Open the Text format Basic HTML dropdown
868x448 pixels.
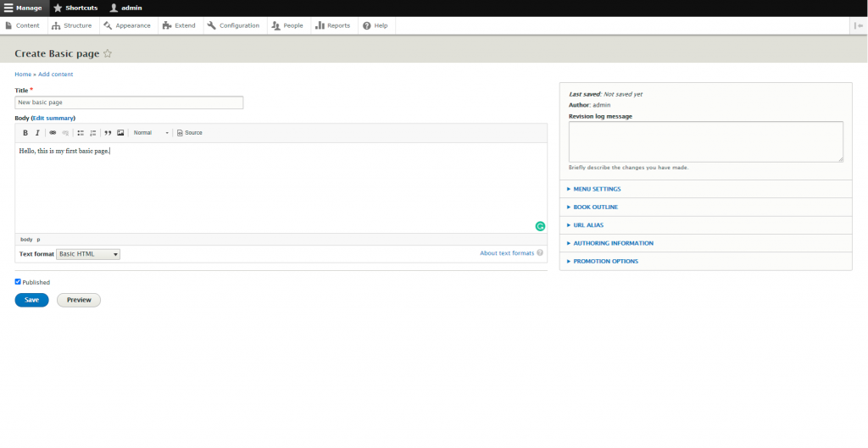[x=89, y=254]
